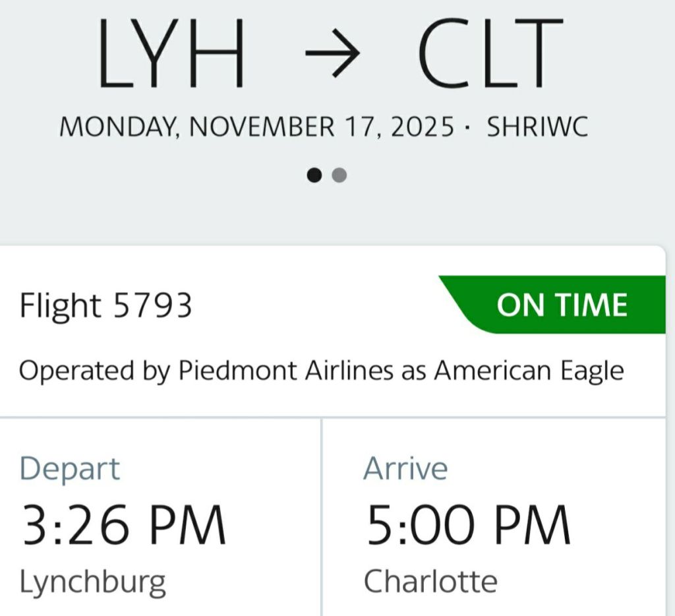Click the American Eagle brand text
675x616 pixels.
(x=529, y=371)
